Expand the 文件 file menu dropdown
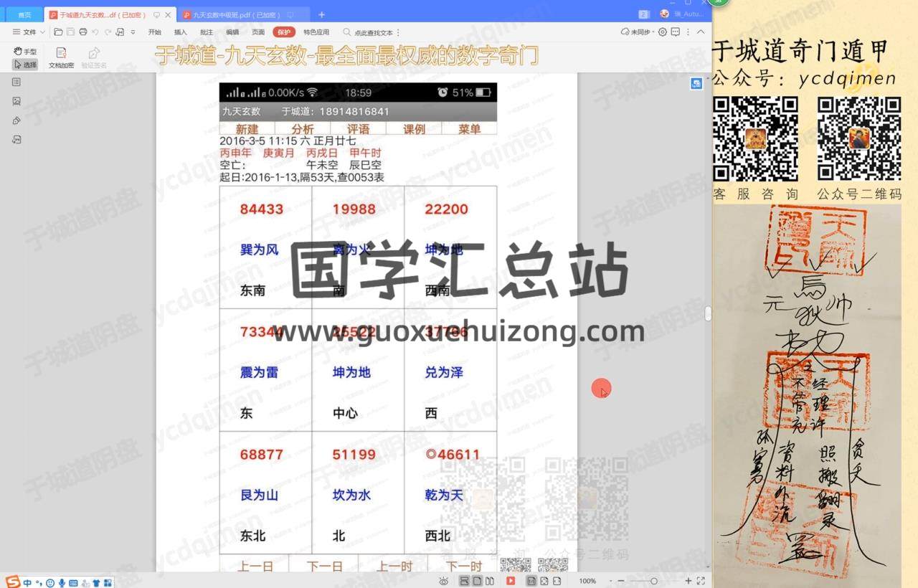 [29, 32]
